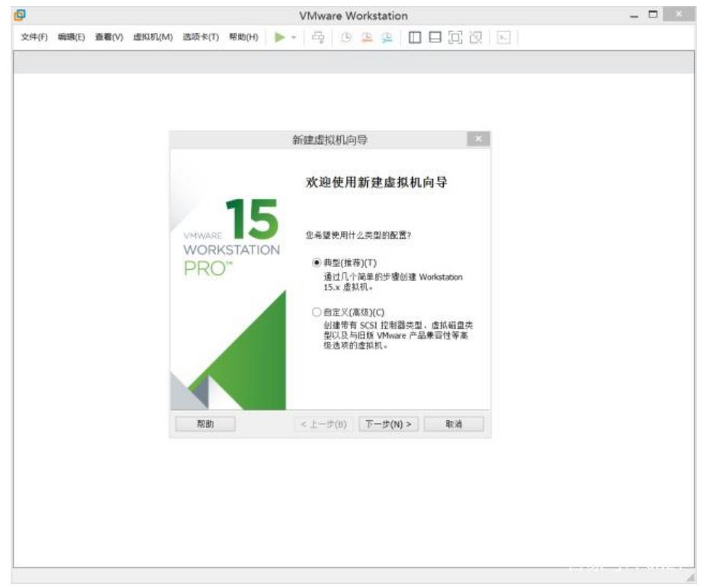Click the Take Snapshot clock icon
Screen dimensions: 704x588
(346, 37)
